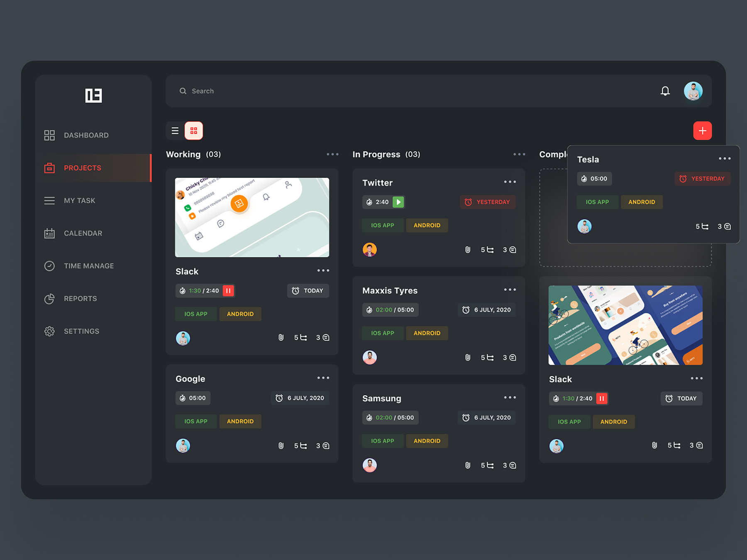The height and width of the screenshot is (560, 747).
Task: Click attachment icon on completed Slack card
Action: point(654,445)
